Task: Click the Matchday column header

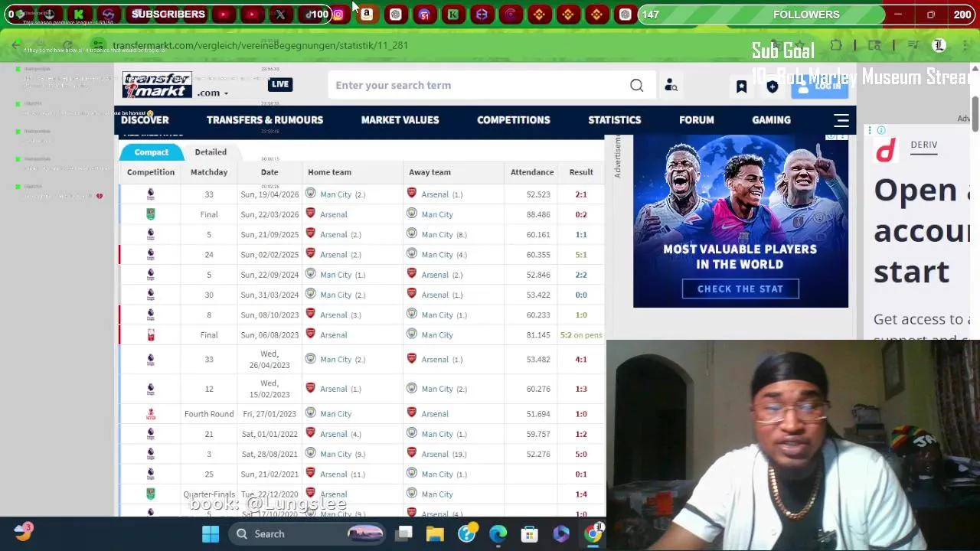Action: coord(209,172)
